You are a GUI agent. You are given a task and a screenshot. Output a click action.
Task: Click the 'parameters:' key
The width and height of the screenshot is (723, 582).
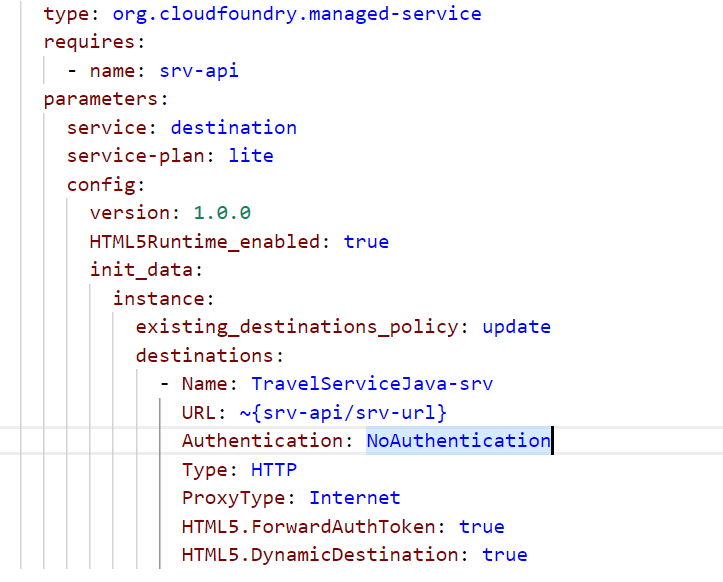pos(106,99)
